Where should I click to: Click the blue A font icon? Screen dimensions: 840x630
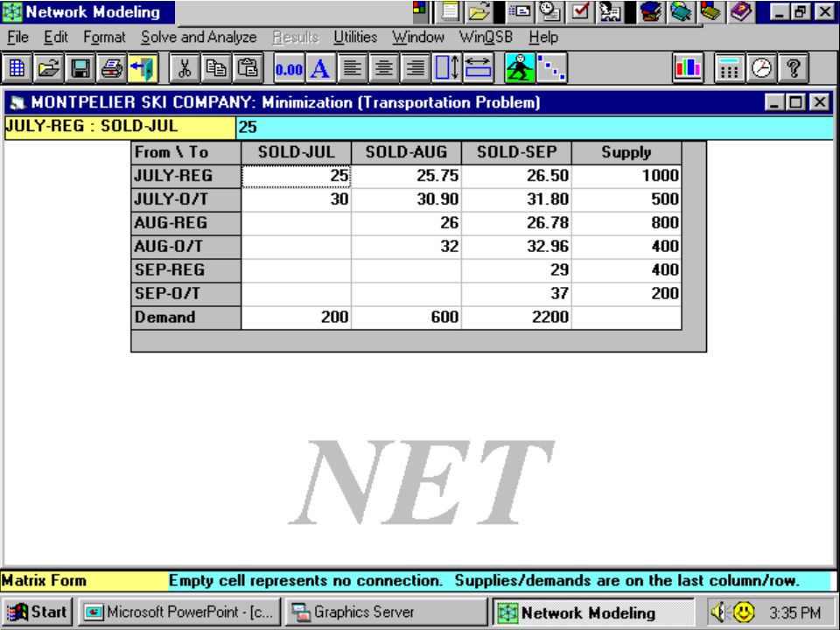(320, 68)
